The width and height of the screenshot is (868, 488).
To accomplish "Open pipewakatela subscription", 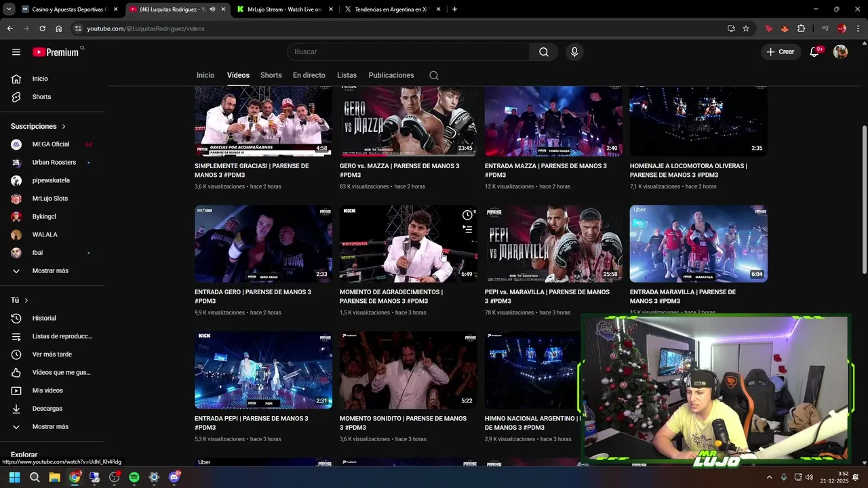I will (x=52, y=180).
